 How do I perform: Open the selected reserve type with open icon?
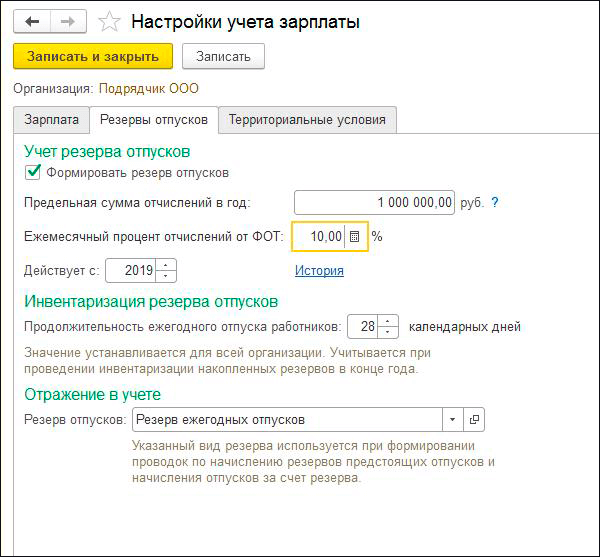coord(475,419)
